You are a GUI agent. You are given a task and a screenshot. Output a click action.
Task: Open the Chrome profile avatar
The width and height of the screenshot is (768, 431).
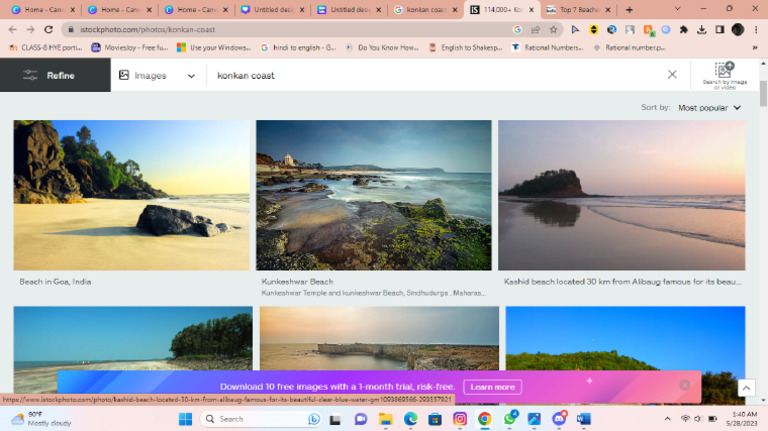pyautogui.click(x=738, y=30)
